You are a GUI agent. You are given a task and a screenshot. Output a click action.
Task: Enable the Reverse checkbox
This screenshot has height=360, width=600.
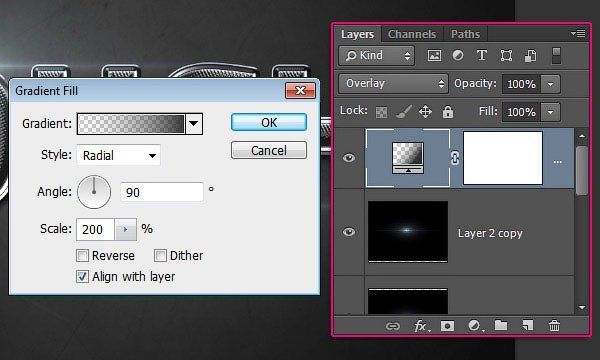[x=82, y=256]
